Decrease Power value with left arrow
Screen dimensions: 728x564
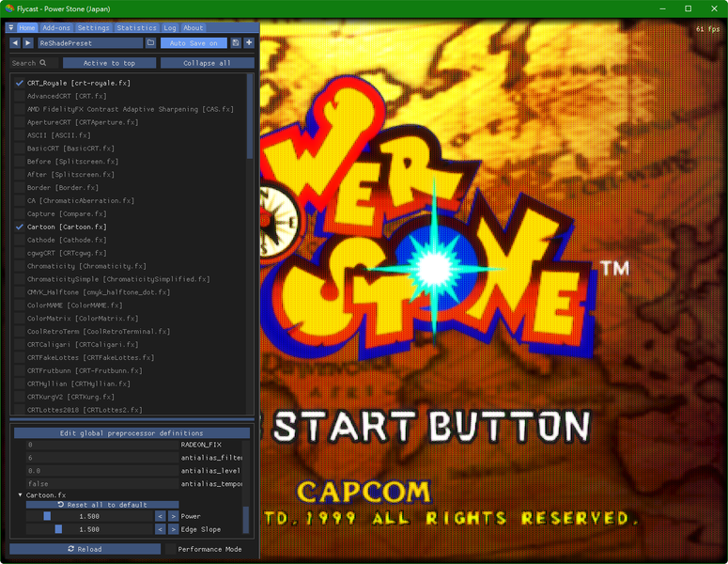[161, 516]
